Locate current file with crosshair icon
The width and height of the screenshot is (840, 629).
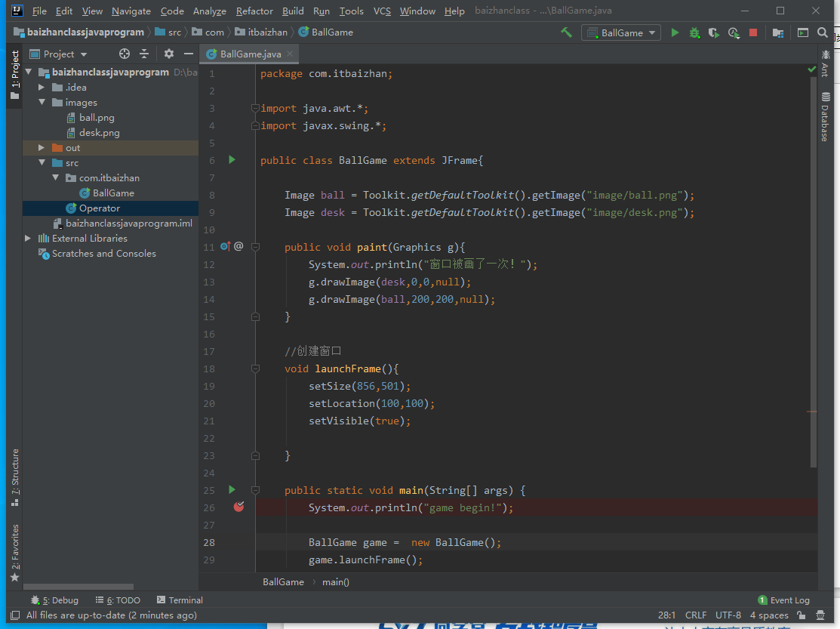(125, 54)
